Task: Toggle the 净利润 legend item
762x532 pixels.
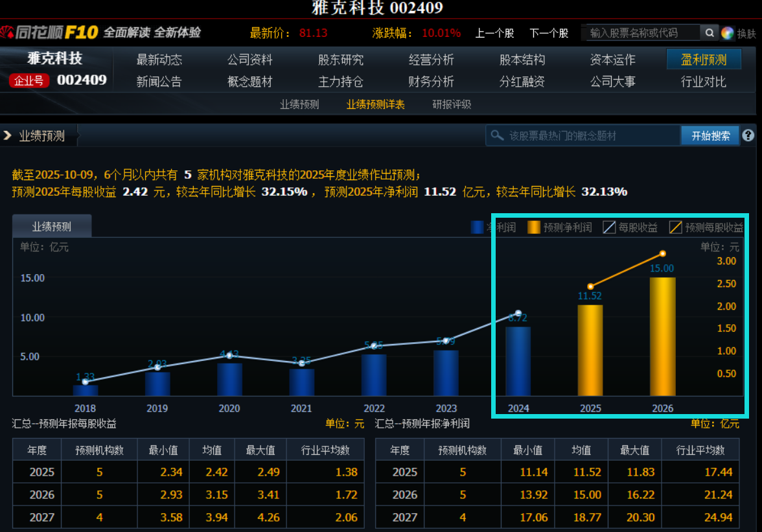Action: click(492, 227)
